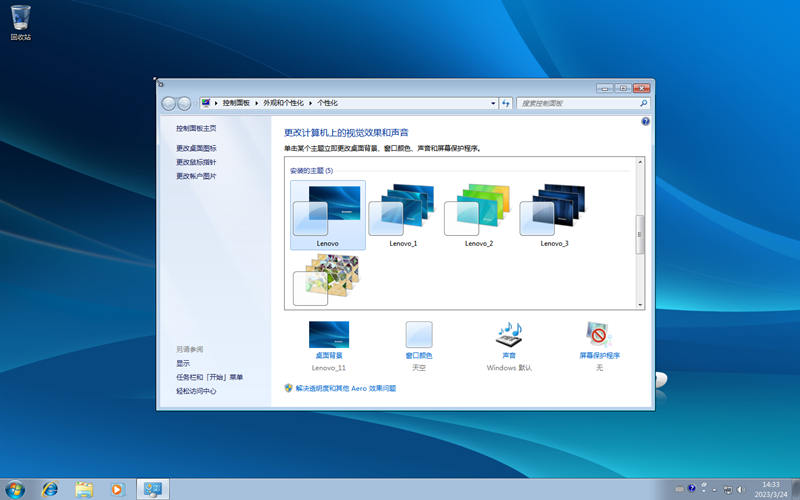
Task: Click the keyboard tray icon
Action: [679, 489]
